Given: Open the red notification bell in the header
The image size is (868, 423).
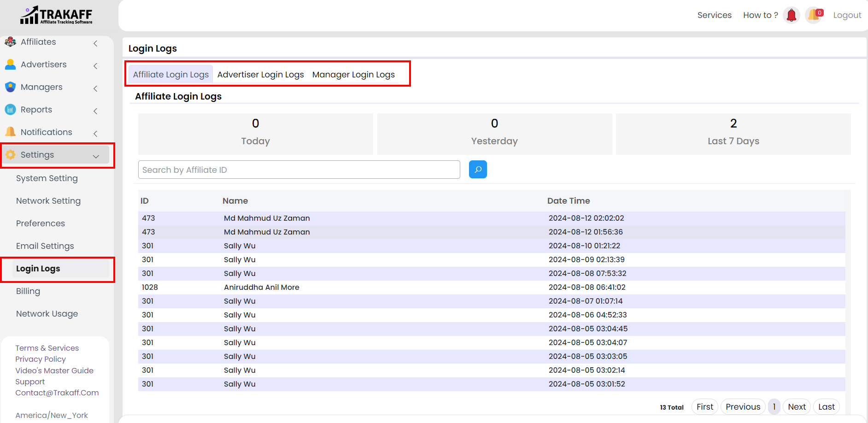Looking at the screenshot, I should click(791, 15).
